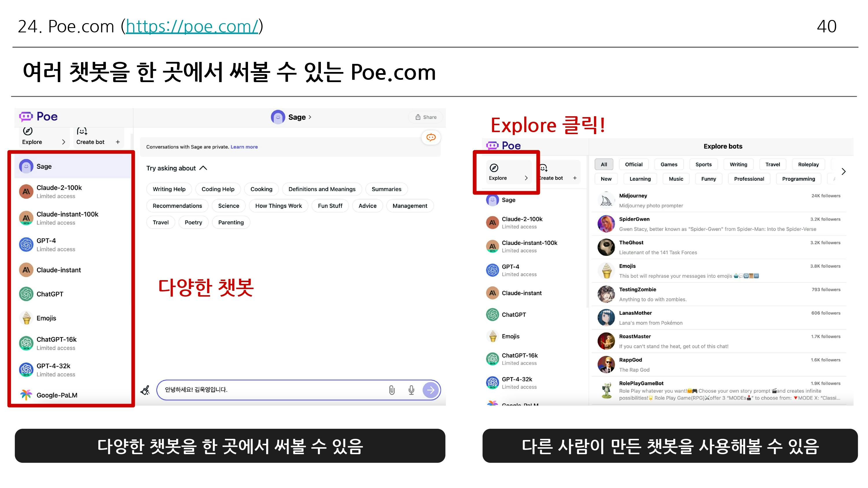Click the clear context broom icon
This screenshot has width=868, height=488.
coord(145,390)
